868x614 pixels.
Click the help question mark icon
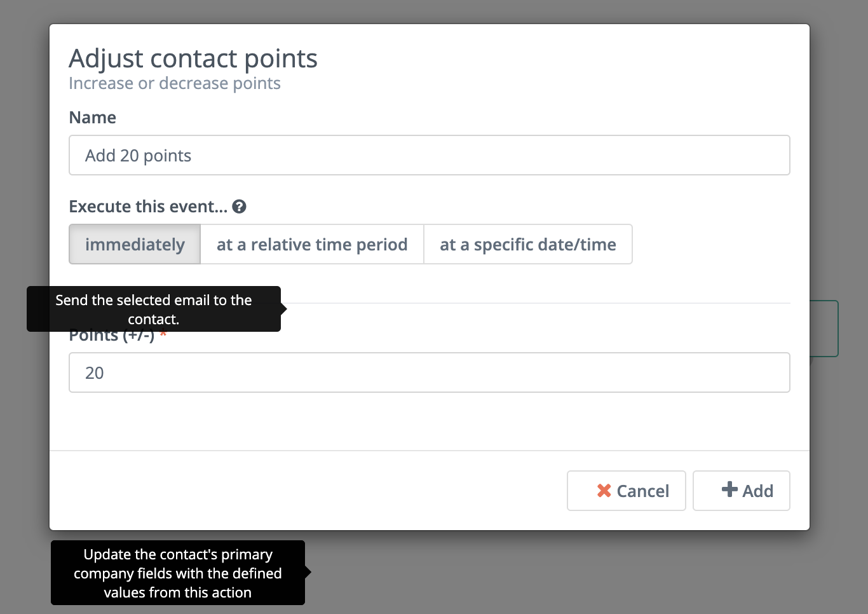click(239, 207)
